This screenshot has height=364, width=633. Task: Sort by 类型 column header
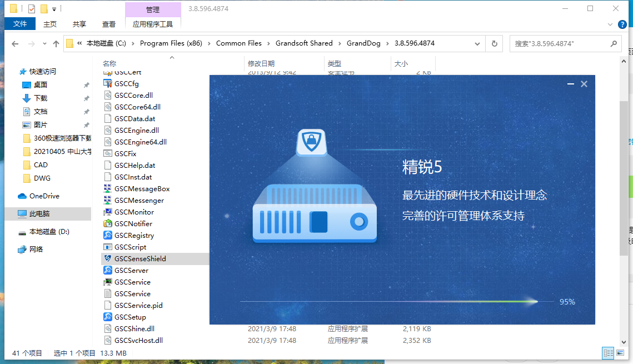pos(334,64)
